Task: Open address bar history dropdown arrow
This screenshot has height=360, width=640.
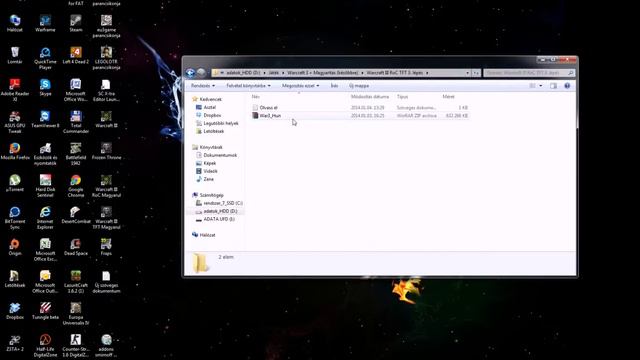Action: click(x=467, y=73)
